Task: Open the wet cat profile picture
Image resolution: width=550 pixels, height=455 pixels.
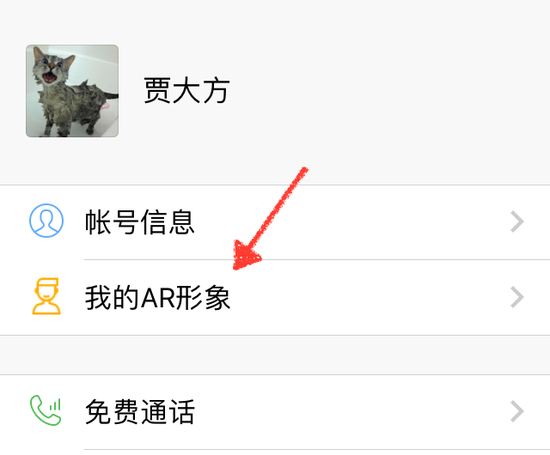Action: (x=72, y=91)
